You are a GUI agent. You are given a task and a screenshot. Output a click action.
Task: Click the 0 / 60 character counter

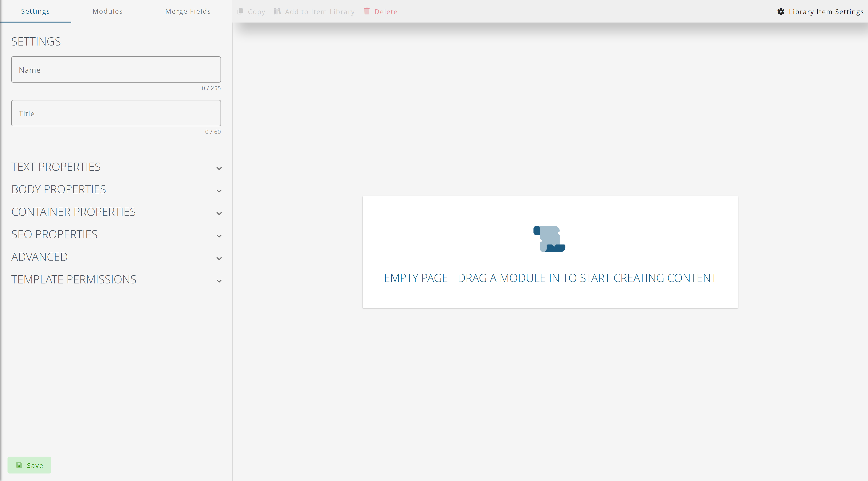[x=213, y=132]
